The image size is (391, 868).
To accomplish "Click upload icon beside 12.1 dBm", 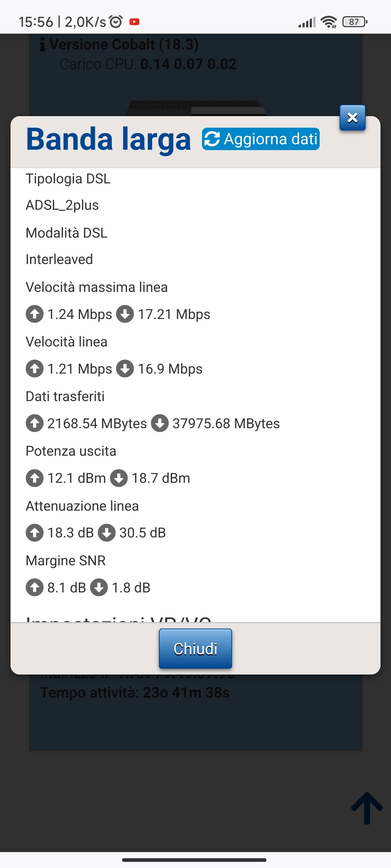I will (x=35, y=478).
